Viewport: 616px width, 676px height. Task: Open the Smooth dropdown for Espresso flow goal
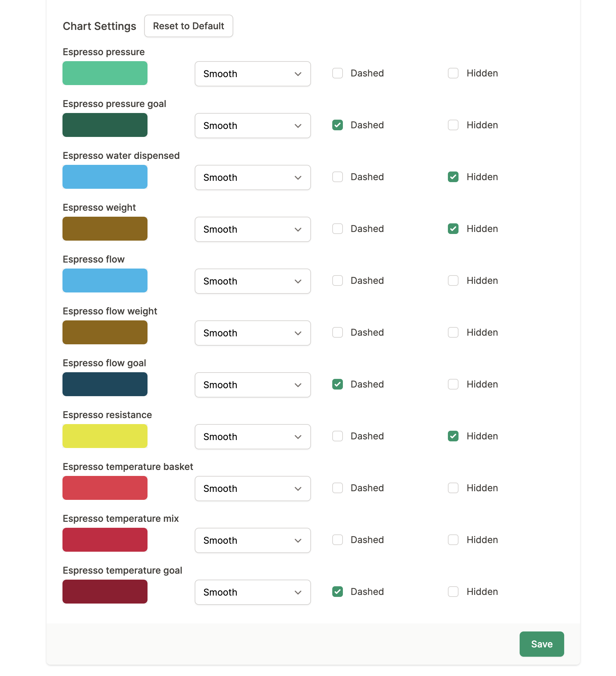click(x=253, y=385)
